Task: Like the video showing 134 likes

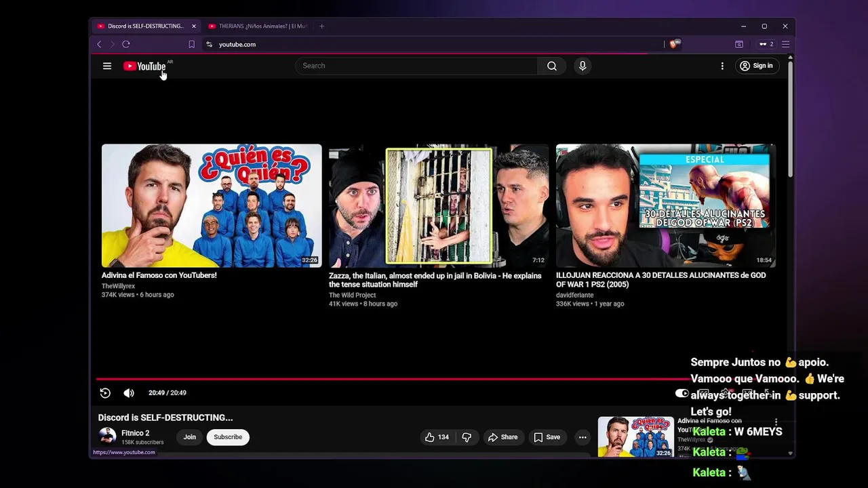Action: [437, 437]
